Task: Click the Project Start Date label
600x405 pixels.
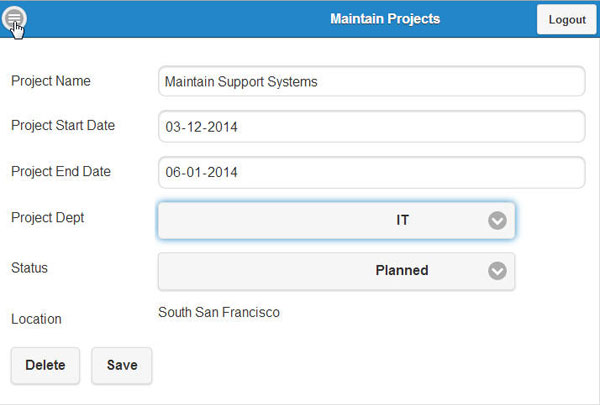Action: (63, 126)
